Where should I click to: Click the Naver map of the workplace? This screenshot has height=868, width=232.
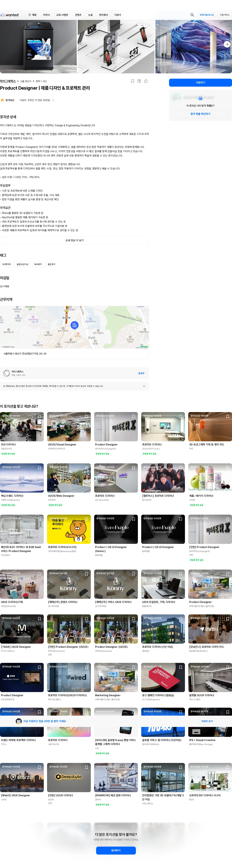pyautogui.click(x=75, y=327)
